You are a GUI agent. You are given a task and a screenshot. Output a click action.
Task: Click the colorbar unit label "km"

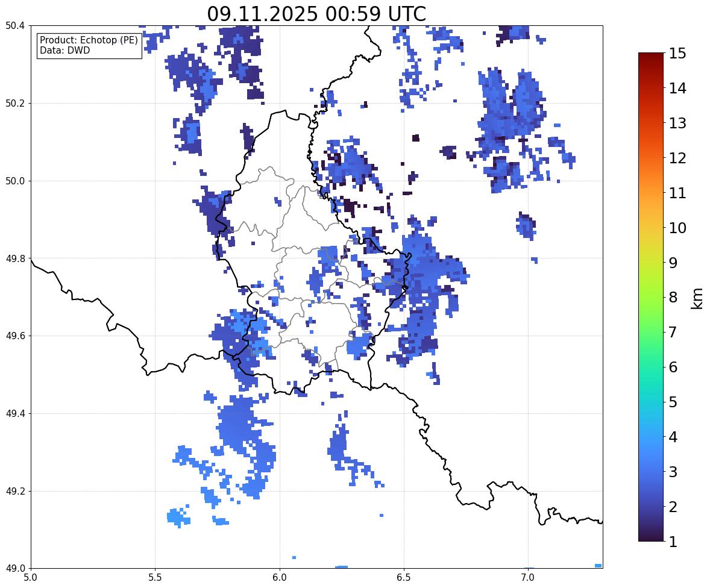pos(697,298)
